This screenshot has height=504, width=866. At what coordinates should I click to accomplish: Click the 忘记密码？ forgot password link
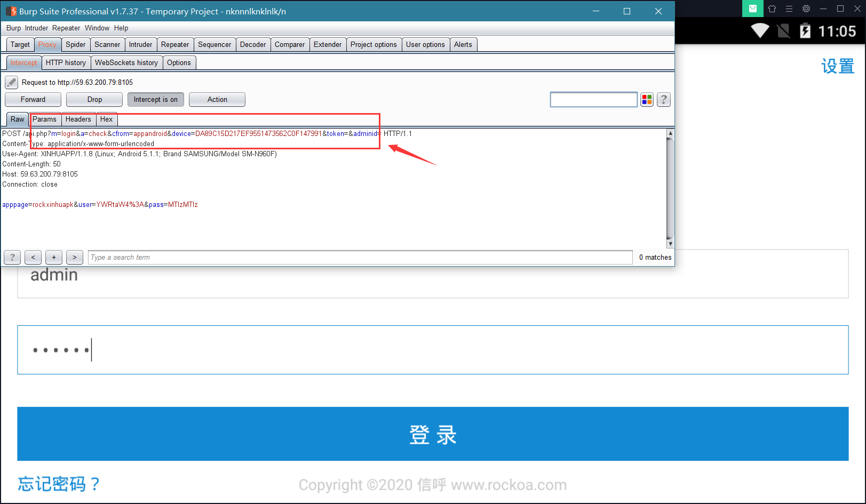tap(59, 484)
